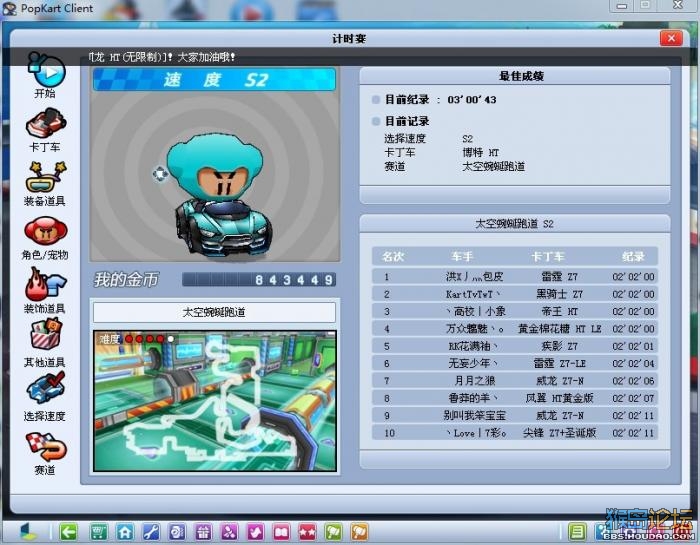This screenshot has width=700, height=545.
Task: Go to the home house icon
Action: point(125,532)
